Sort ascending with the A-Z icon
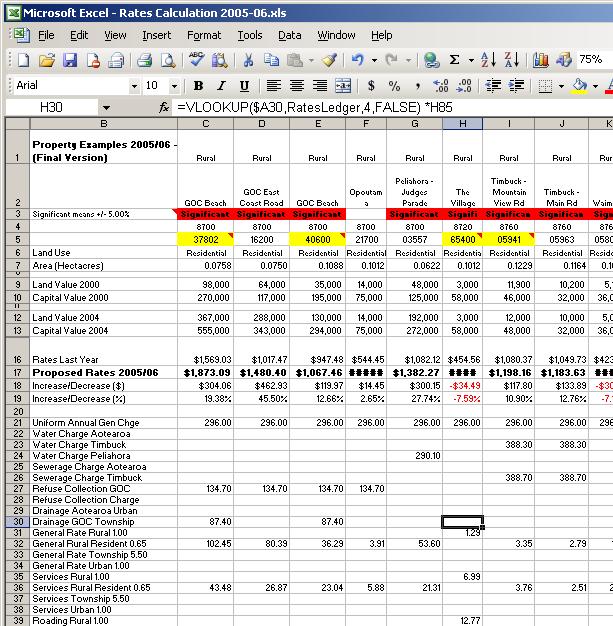 click(x=488, y=60)
